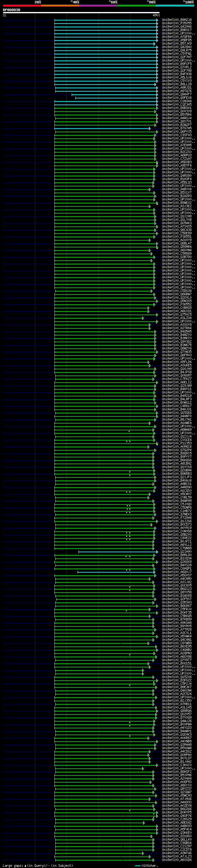Screen dimensions: 197x868
Task: Open hit UniRef100_A9RJD1
Action: pyautogui.click(x=177, y=88)
